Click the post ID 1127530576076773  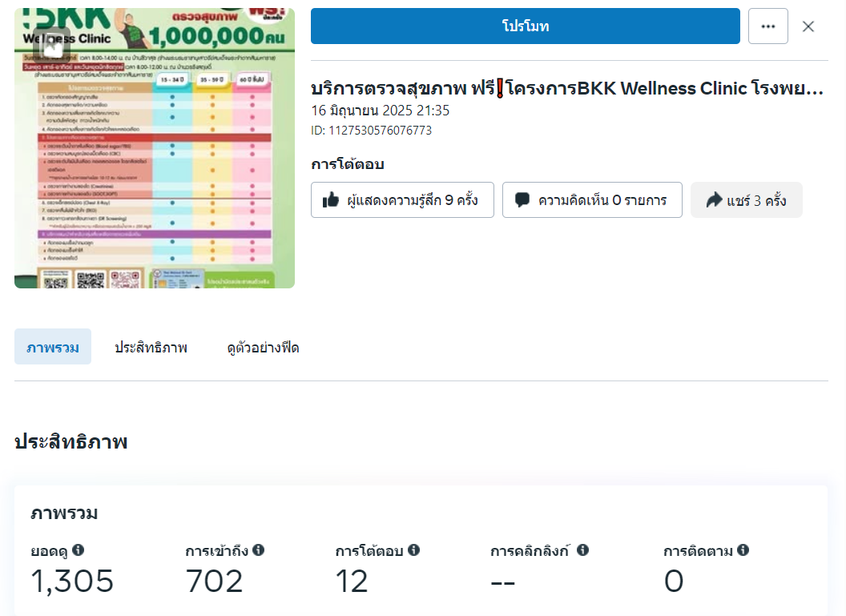(x=371, y=131)
